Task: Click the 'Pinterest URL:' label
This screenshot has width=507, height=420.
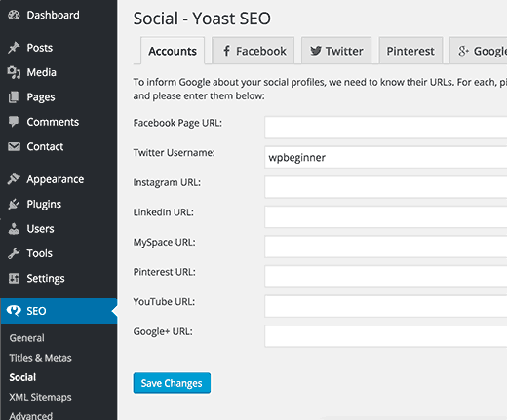Action: (164, 272)
